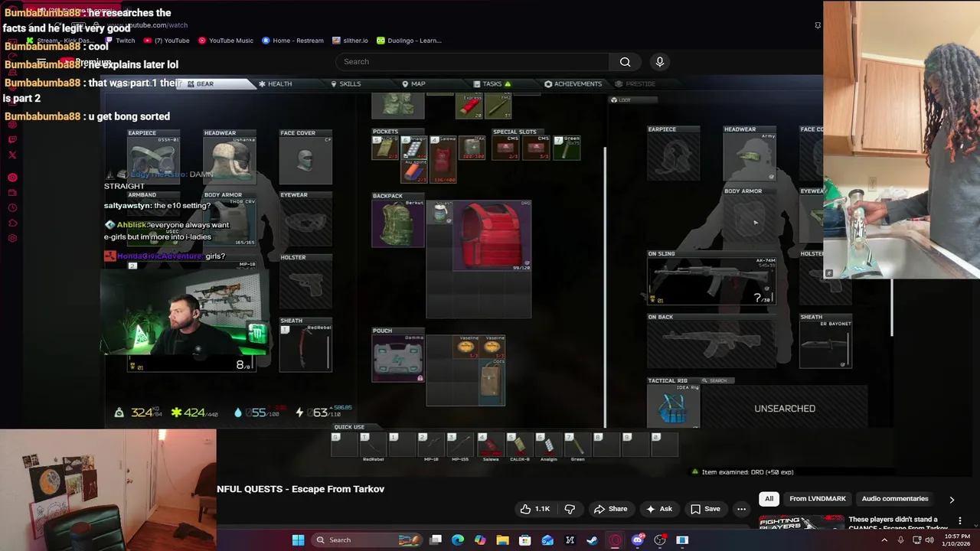The width and height of the screenshot is (980, 551).
Task: Save the video with Save button
Action: click(705, 509)
